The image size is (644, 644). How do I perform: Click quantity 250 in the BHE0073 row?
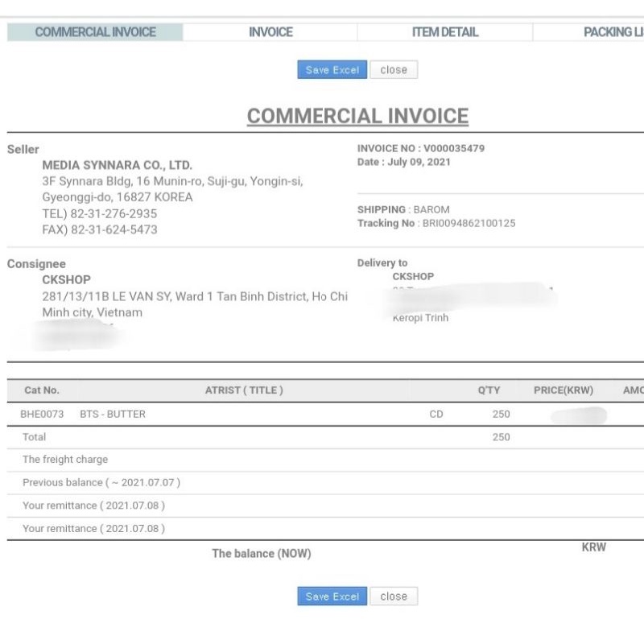(x=501, y=414)
